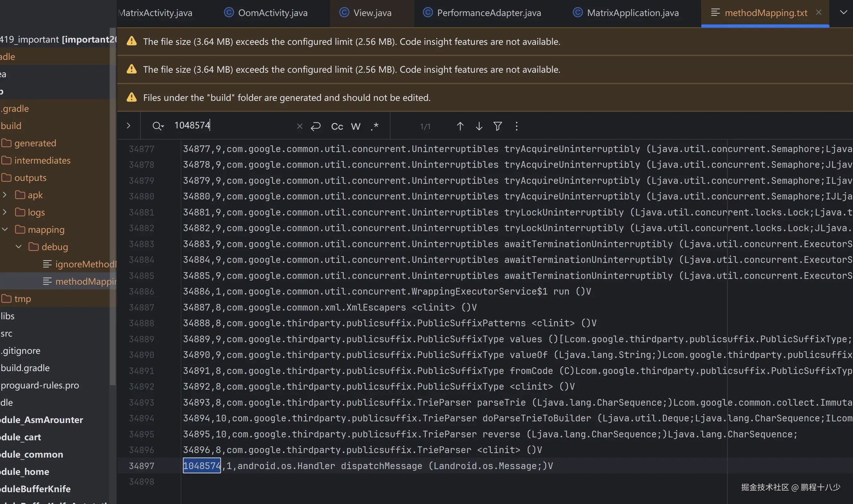
Task: Collapse the mapping folder
Action: (x=5, y=229)
